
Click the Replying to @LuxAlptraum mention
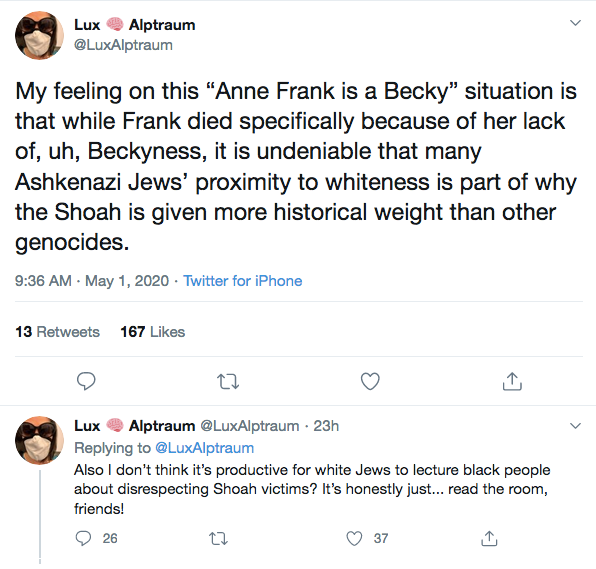tap(204, 448)
